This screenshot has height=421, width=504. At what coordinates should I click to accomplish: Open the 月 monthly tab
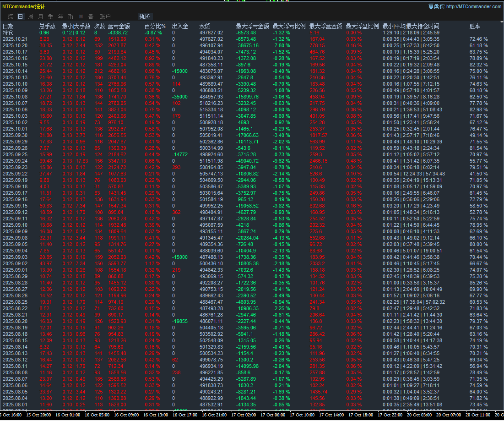(40, 16)
